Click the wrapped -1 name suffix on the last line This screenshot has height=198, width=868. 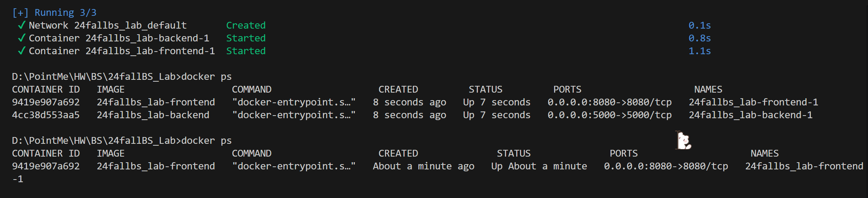tap(18, 179)
